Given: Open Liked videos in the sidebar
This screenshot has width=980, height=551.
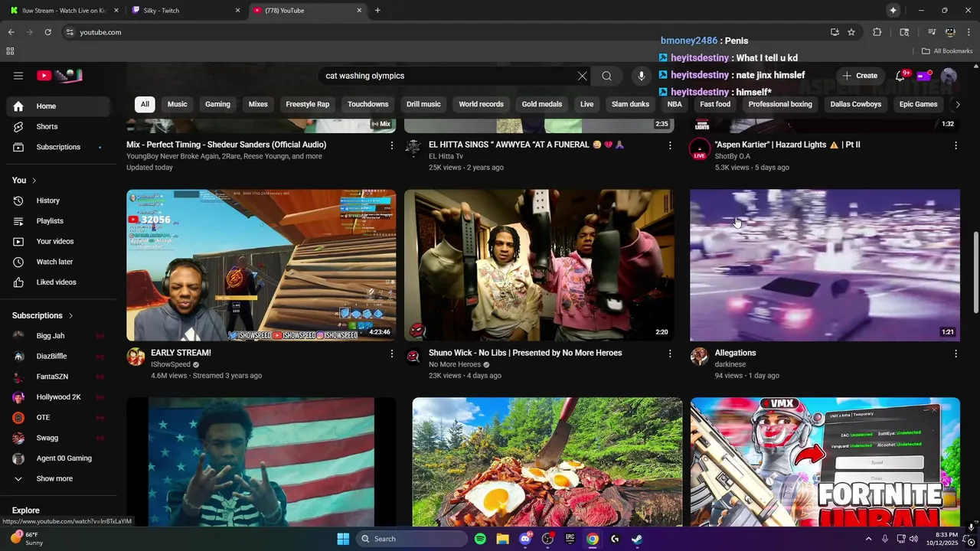Looking at the screenshot, I should (x=57, y=282).
